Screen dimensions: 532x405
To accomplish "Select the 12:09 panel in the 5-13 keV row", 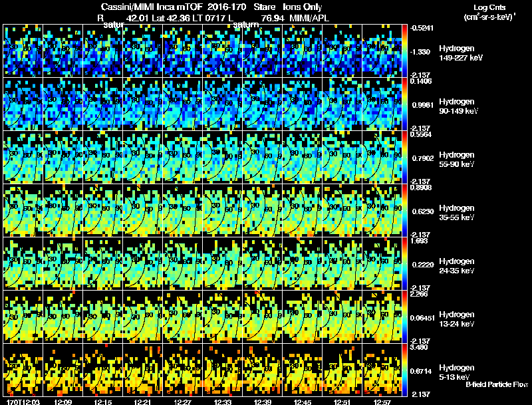I will point(63,370).
